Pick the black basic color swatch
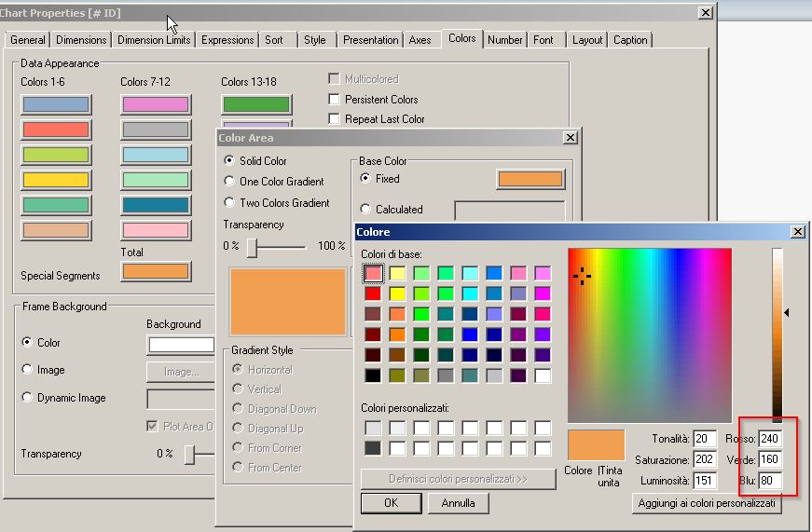Viewport: 812px width, 532px height. click(373, 375)
